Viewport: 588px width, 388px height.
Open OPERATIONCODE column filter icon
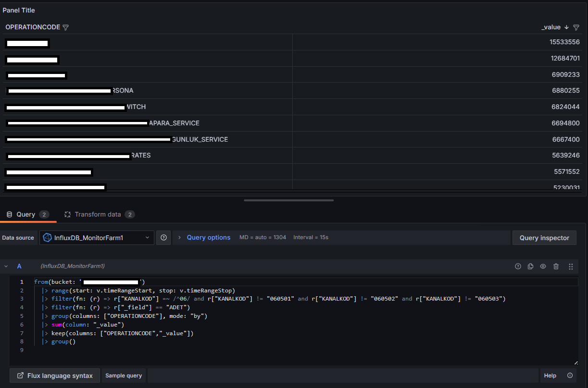click(x=66, y=27)
